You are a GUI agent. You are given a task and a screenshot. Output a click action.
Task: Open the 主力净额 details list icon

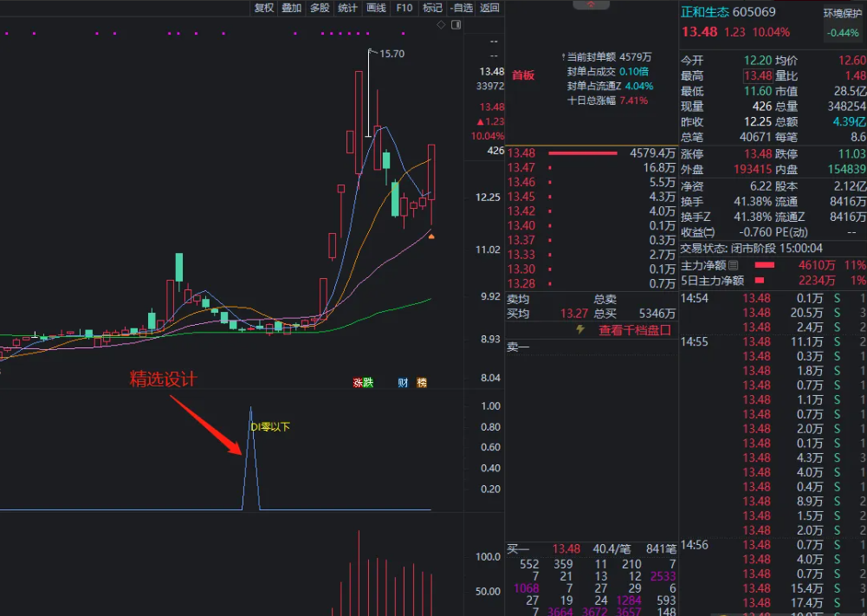click(734, 265)
